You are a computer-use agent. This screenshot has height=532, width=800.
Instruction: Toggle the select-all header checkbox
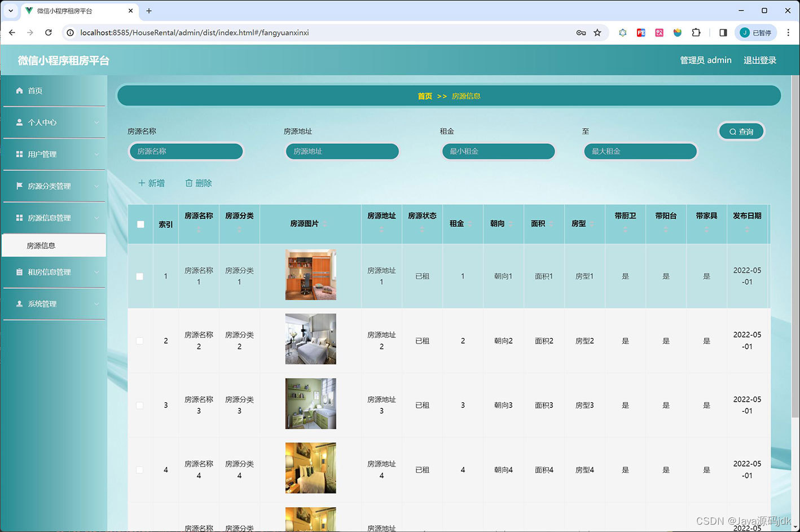(x=140, y=225)
